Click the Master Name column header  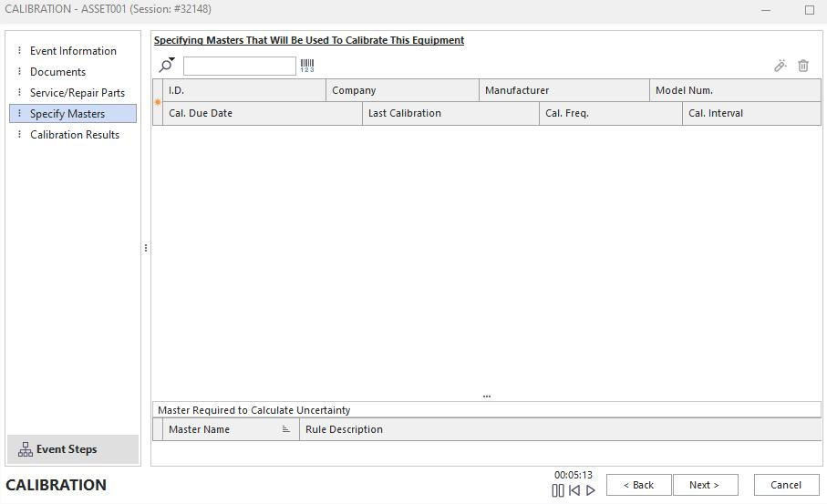point(231,429)
